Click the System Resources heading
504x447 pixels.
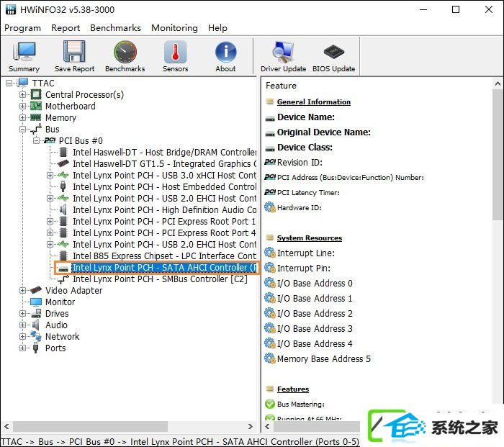coord(310,238)
